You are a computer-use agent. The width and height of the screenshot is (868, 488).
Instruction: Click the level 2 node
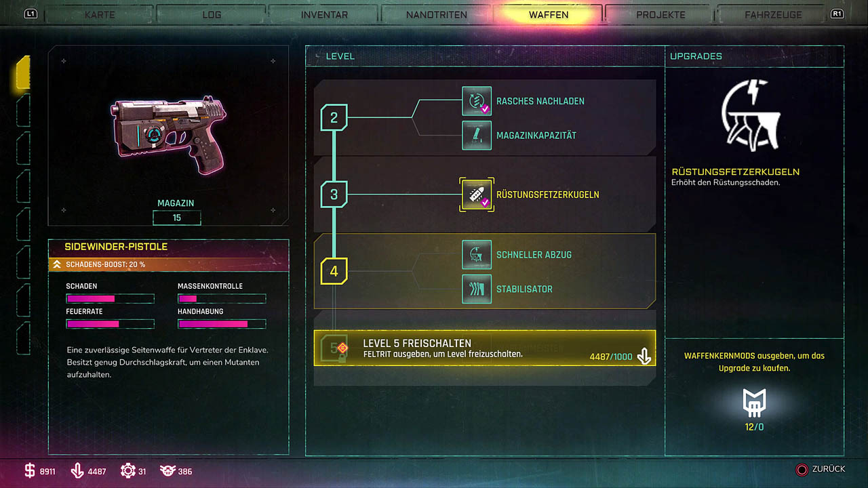coord(334,118)
